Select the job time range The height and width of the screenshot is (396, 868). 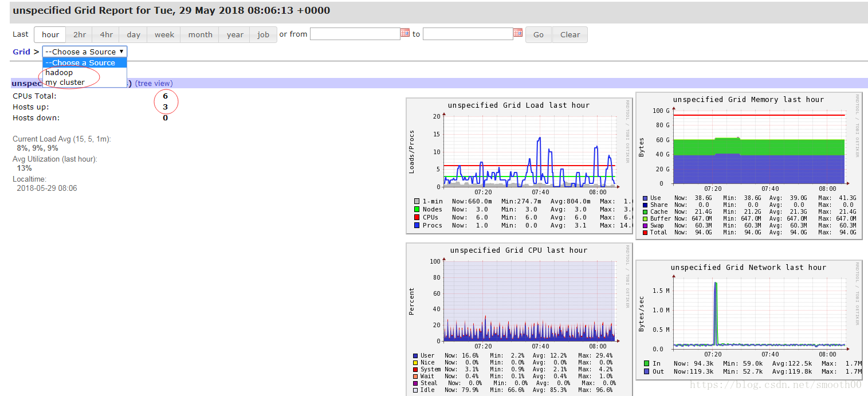click(x=264, y=34)
